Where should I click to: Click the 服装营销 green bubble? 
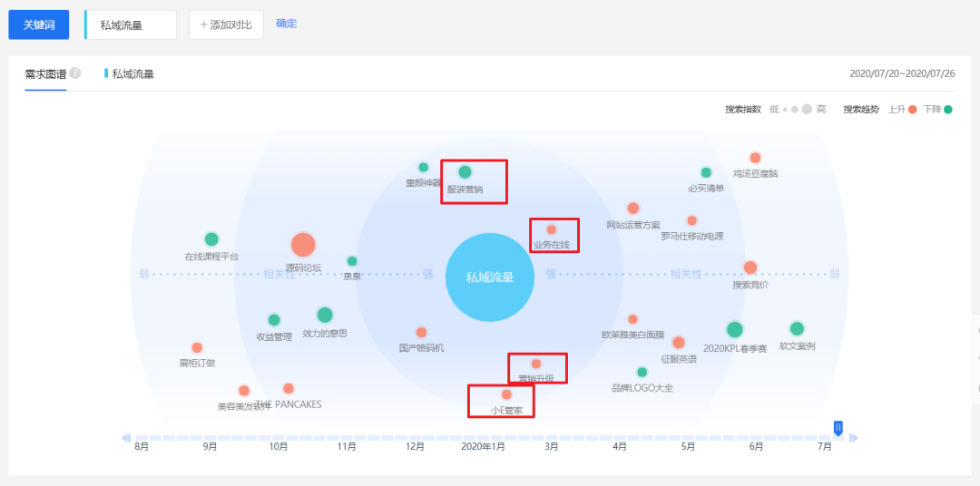(465, 171)
